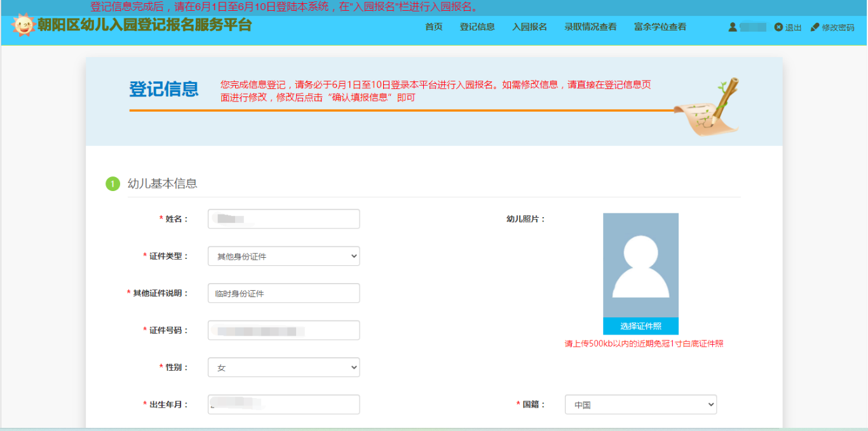Click the 证件号码 ID number field
Screen dimensions: 868x431
pyautogui.click(x=283, y=331)
